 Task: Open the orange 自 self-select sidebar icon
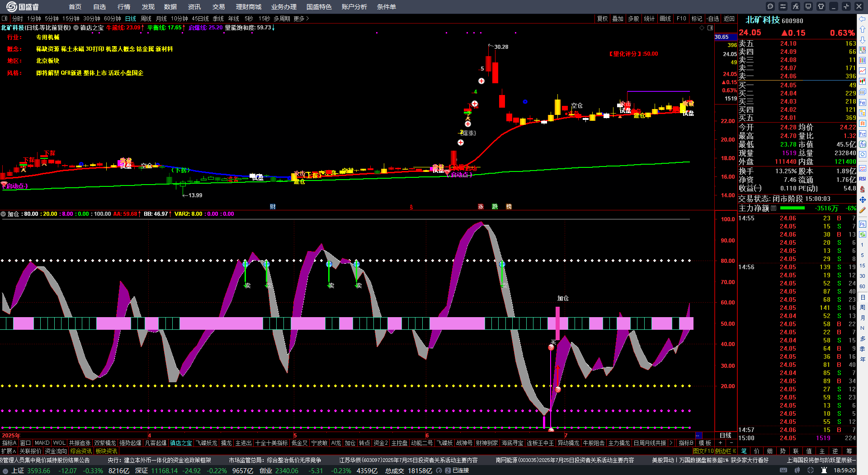coord(863,123)
